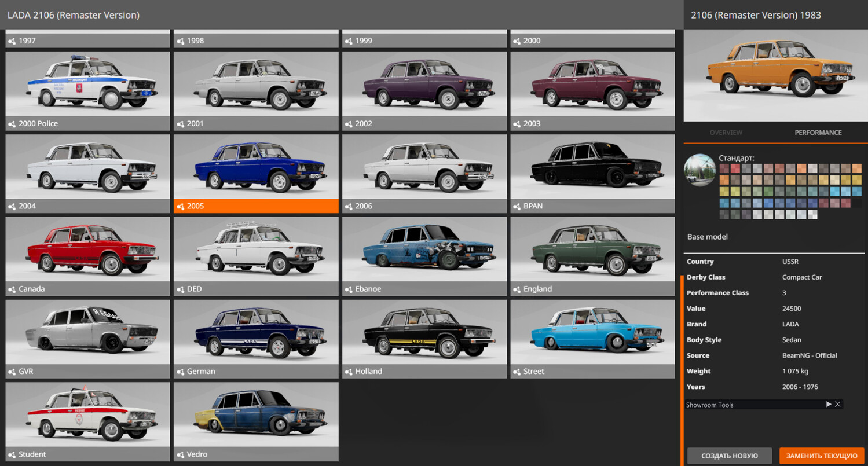Image resolution: width=868 pixels, height=466 pixels.
Task: Click the play arrow icon in Showroom Tools
Action: click(828, 405)
